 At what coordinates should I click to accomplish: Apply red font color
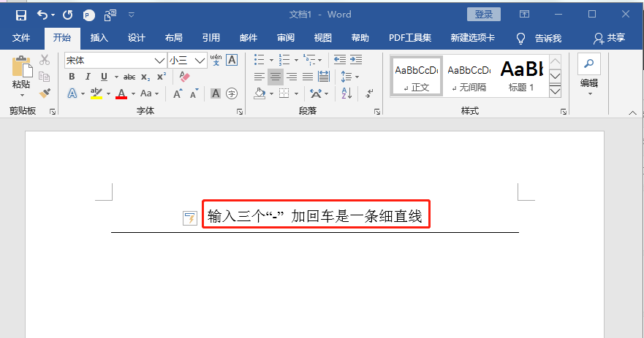click(x=121, y=93)
